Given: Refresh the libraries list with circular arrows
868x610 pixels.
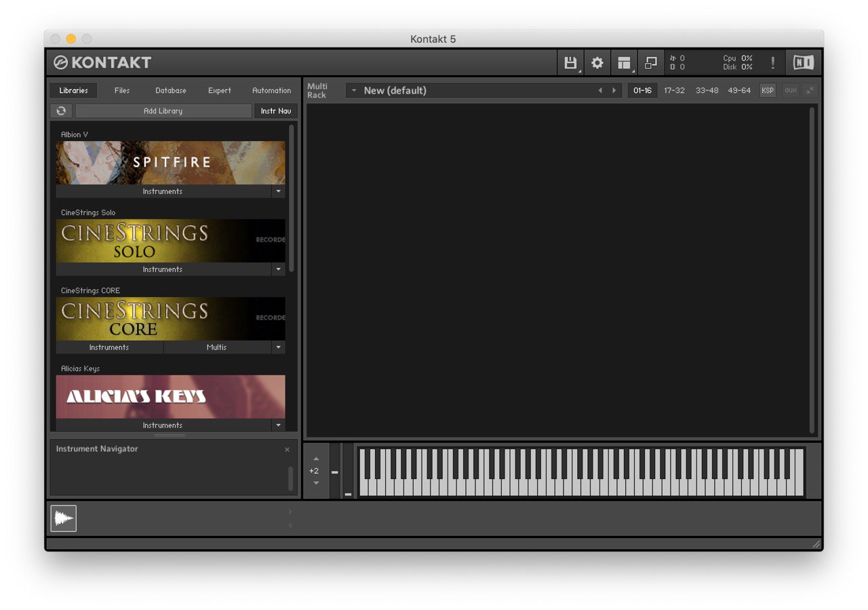Looking at the screenshot, I should pyautogui.click(x=61, y=111).
